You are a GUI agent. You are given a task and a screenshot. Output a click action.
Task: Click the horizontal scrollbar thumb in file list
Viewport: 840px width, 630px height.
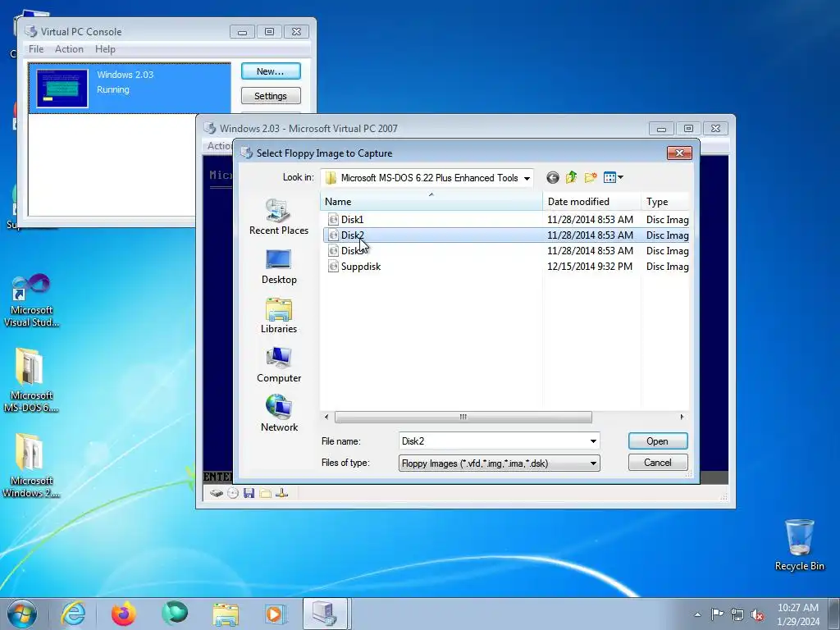pyautogui.click(x=463, y=417)
